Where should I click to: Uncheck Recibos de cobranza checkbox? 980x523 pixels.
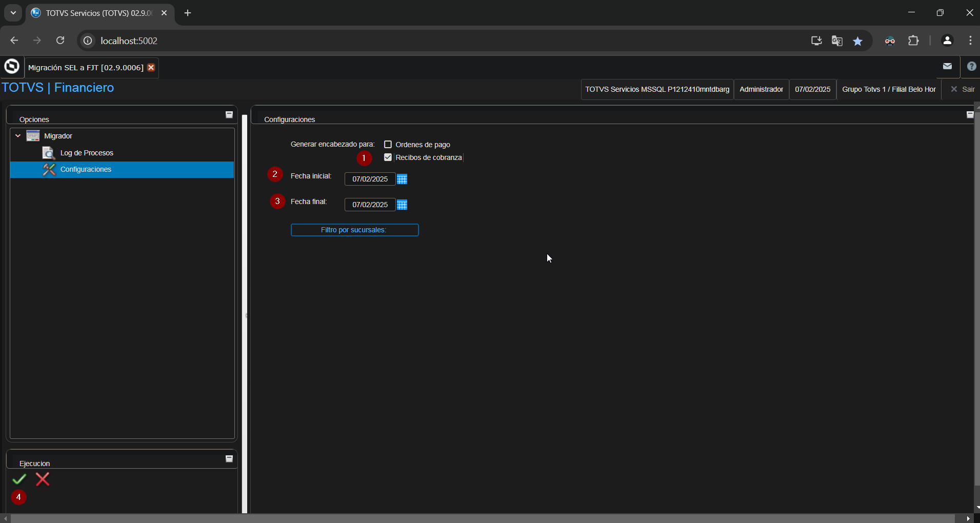click(388, 157)
